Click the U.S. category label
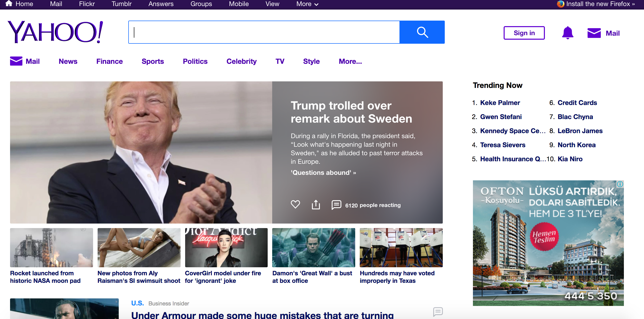 point(138,303)
